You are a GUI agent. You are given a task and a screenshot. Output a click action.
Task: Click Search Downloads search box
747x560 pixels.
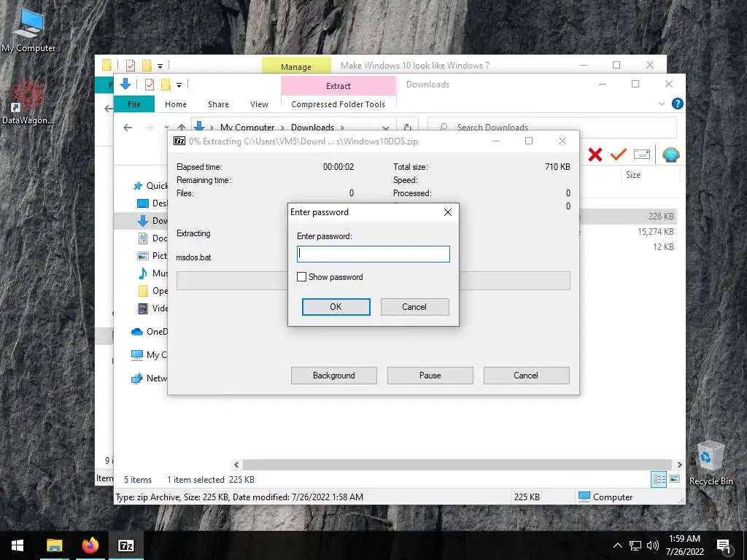tap(552, 127)
